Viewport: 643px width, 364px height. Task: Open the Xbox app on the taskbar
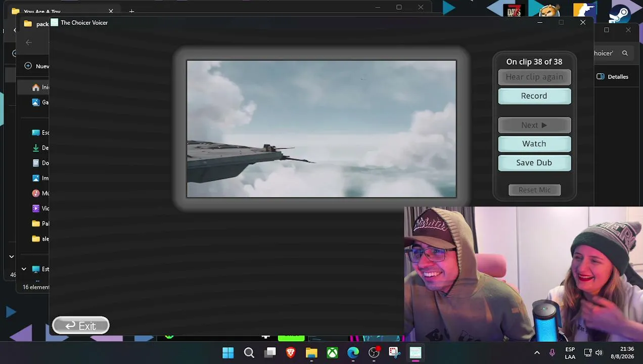click(x=332, y=353)
